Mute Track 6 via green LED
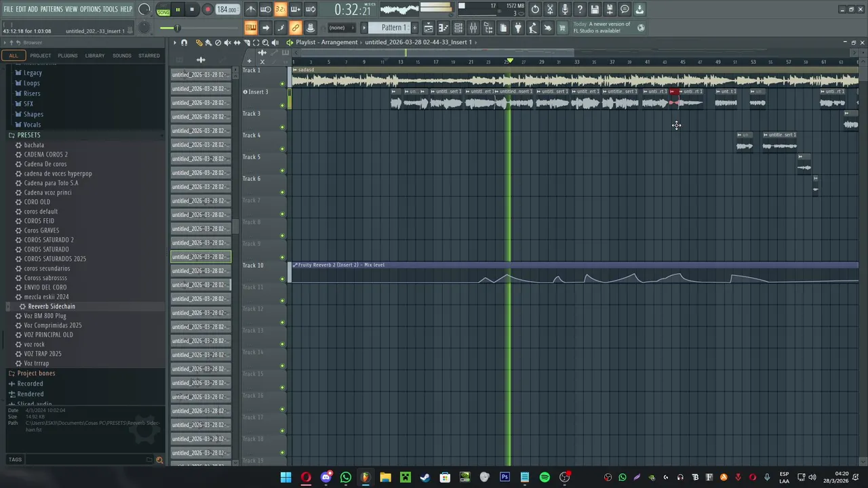The height and width of the screenshot is (488, 868). coord(283,192)
